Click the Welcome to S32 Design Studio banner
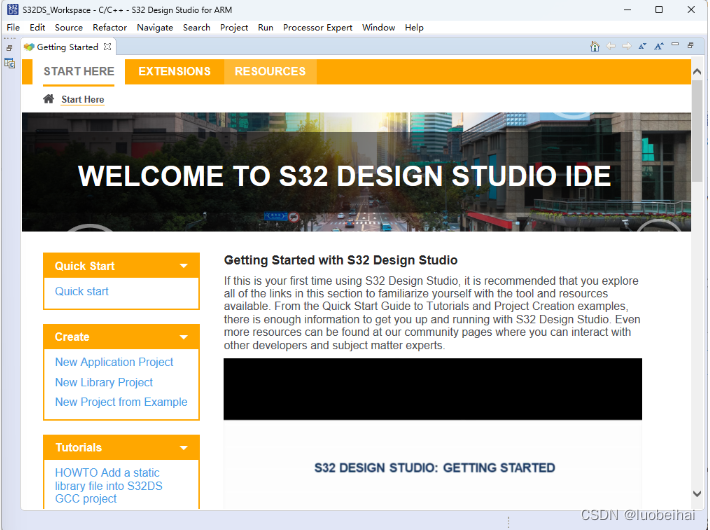 pos(356,172)
